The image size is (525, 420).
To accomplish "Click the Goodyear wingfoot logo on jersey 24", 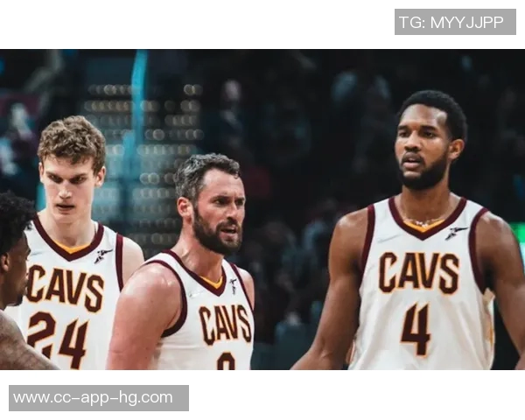I will pyautogui.click(x=103, y=255).
